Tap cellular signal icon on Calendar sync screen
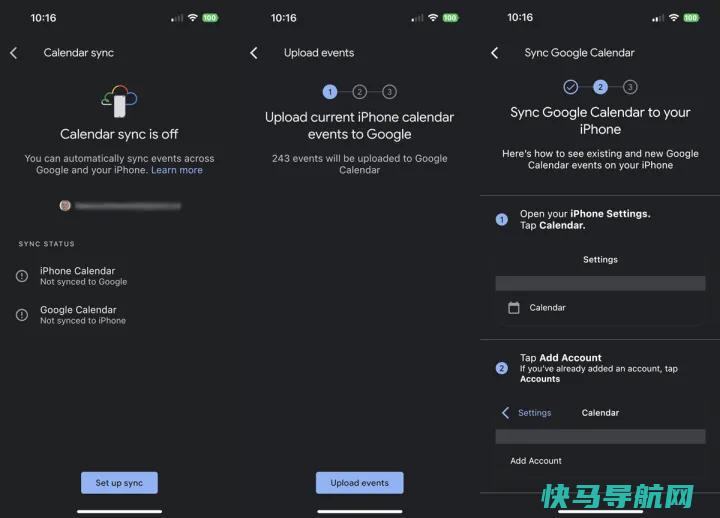The width and height of the screenshot is (720, 518). (177, 18)
